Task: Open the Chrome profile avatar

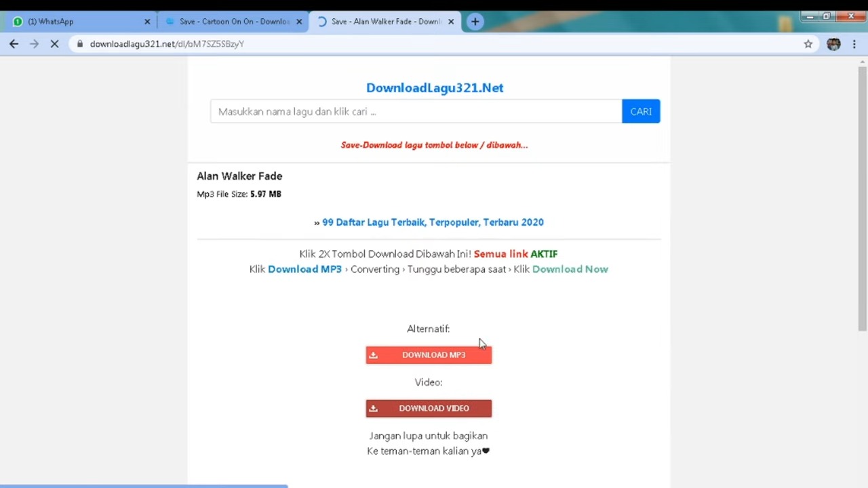Action: pyautogui.click(x=833, y=43)
